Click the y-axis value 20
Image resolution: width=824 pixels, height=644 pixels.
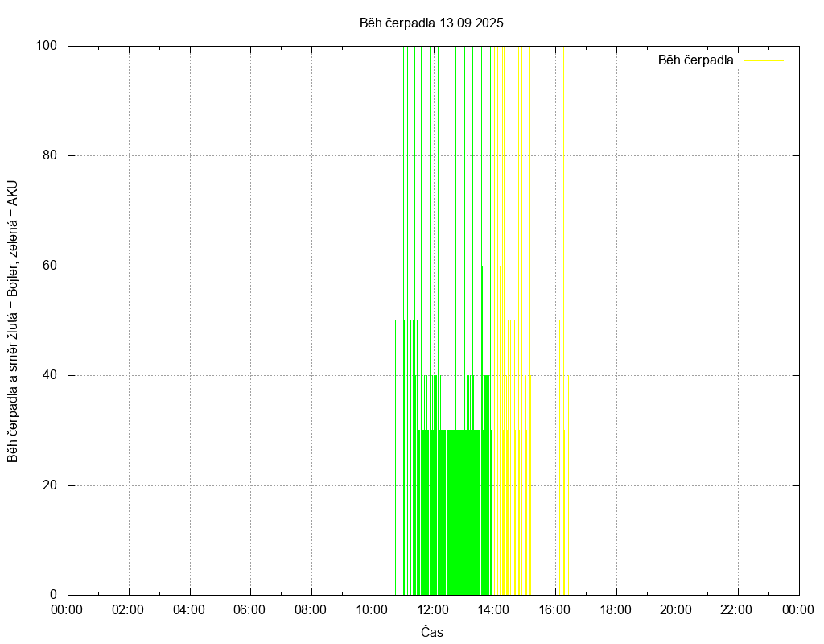tap(50, 485)
